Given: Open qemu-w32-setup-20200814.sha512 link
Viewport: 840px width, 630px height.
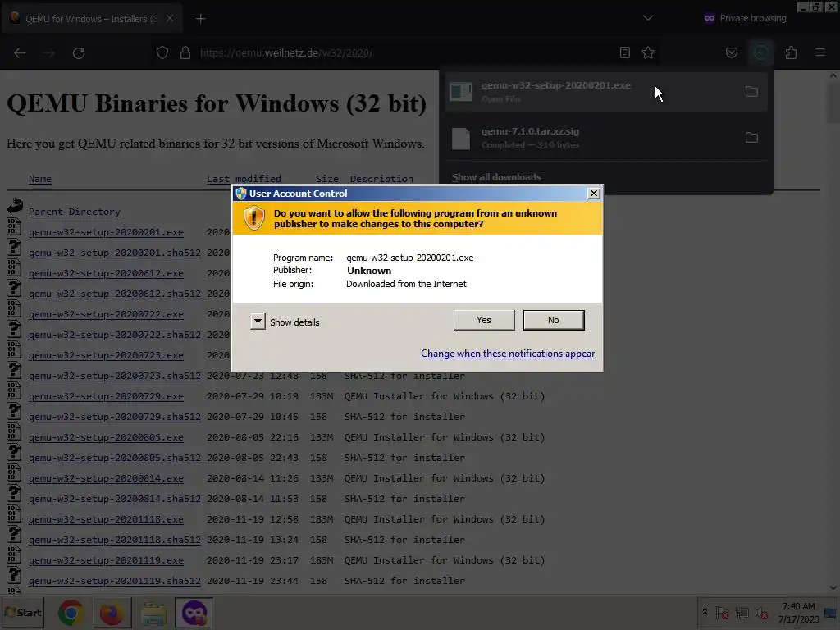Looking at the screenshot, I should coord(115,499).
